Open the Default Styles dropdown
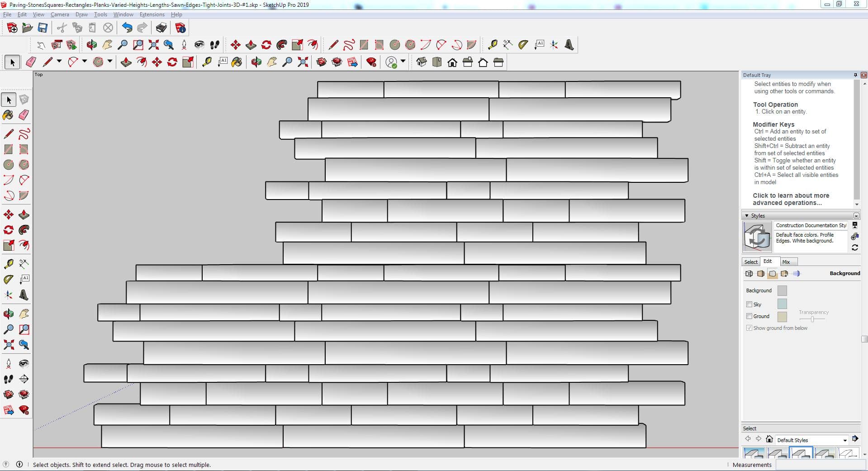868x471 pixels. tap(844, 440)
